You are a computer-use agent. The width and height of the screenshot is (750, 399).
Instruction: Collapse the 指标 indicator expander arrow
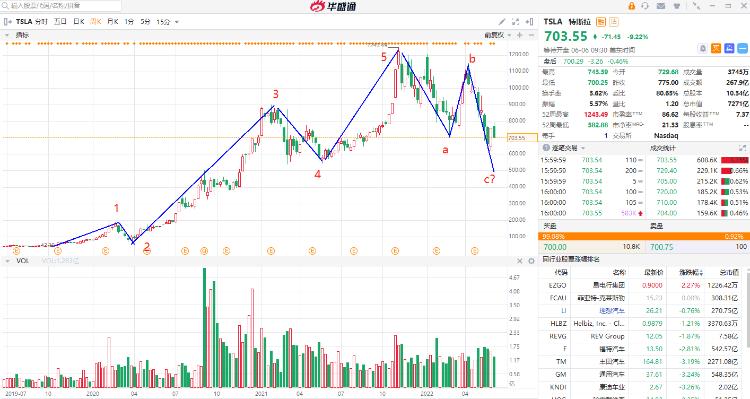(7, 35)
